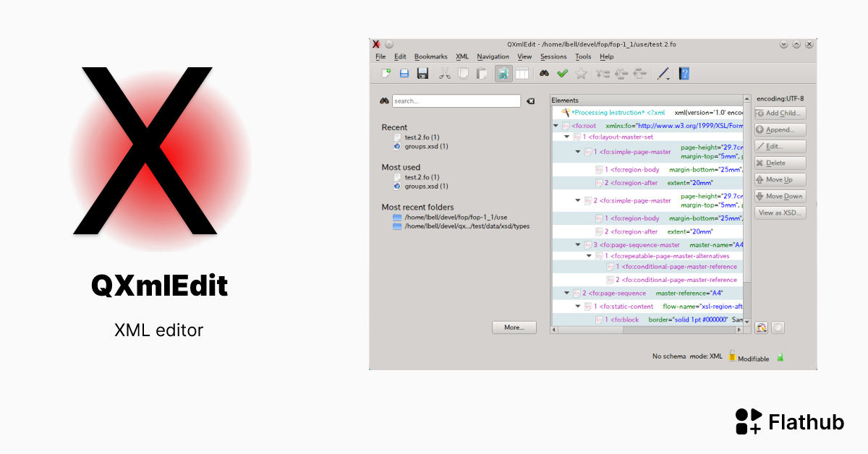Click the Add Child button
This screenshot has height=454, width=868.
779,113
